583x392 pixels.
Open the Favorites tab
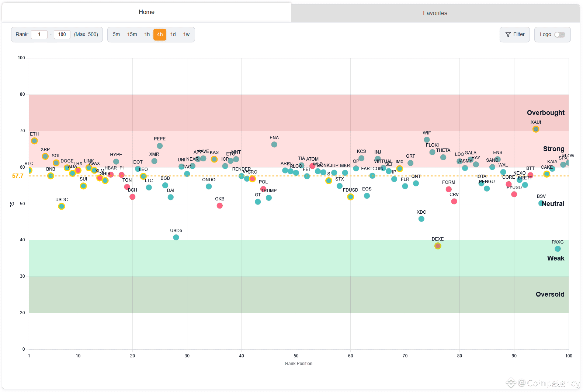click(x=435, y=13)
